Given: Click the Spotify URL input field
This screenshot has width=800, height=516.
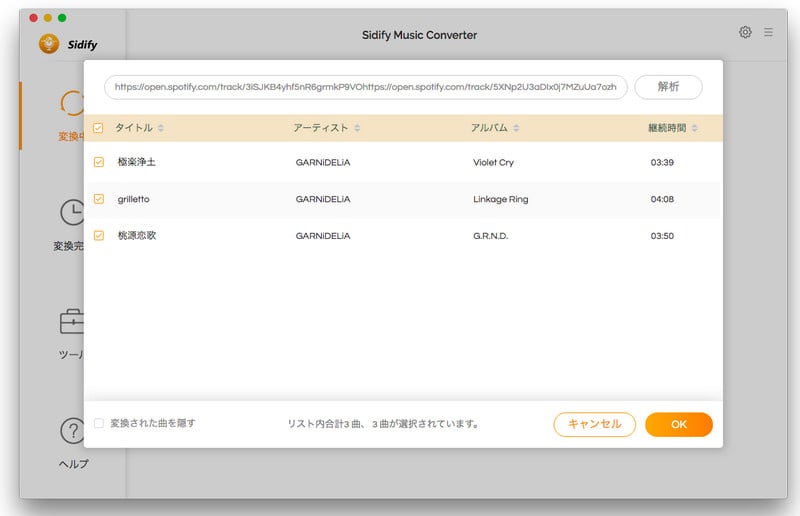Looking at the screenshot, I should tap(365, 87).
